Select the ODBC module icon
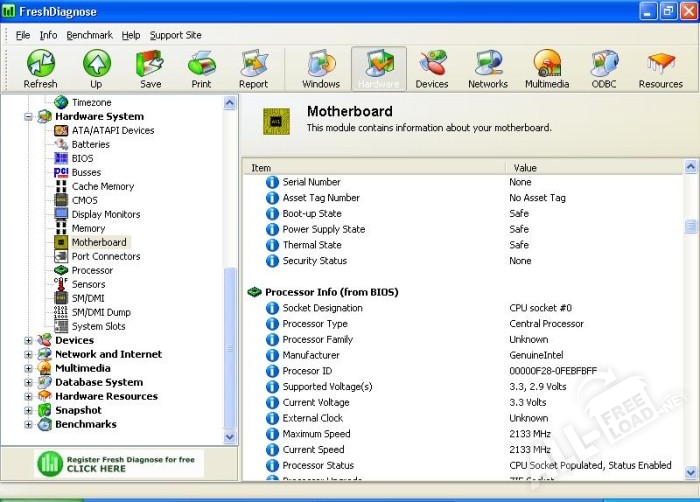This screenshot has height=502, width=700. (x=604, y=68)
